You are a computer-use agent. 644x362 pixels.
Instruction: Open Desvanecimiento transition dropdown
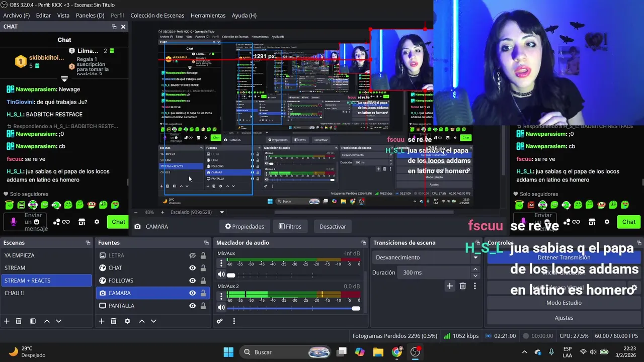(426, 257)
